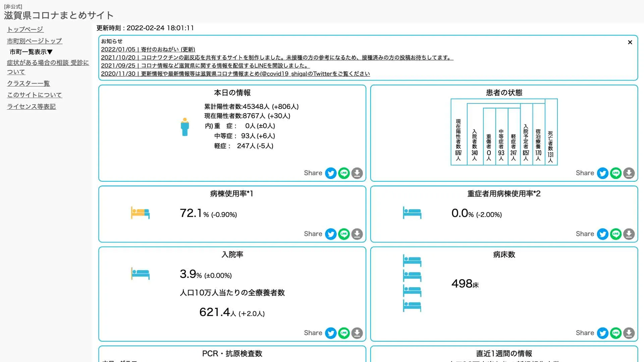Expand the 市町一覧表示 list
644x362 pixels.
(31, 52)
